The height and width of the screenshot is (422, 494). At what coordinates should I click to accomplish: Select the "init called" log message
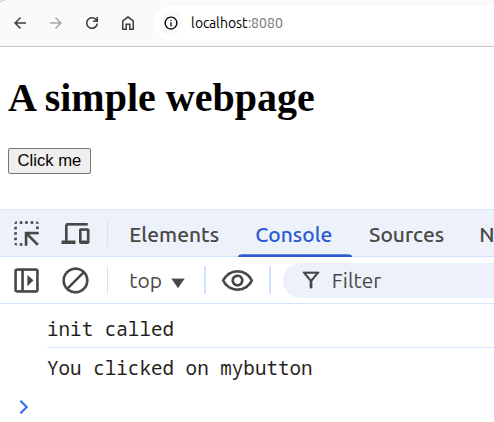[110, 329]
